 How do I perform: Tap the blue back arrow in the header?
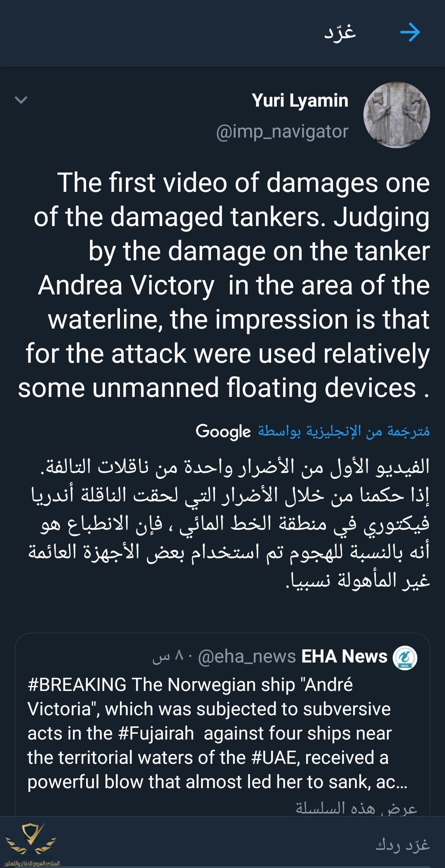410,33
